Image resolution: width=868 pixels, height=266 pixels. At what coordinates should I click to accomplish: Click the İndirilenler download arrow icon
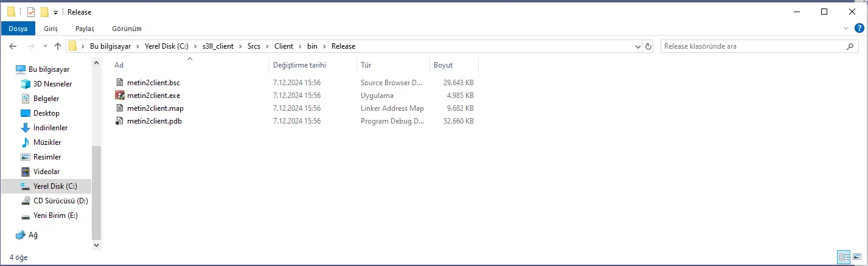[x=26, y=128]
